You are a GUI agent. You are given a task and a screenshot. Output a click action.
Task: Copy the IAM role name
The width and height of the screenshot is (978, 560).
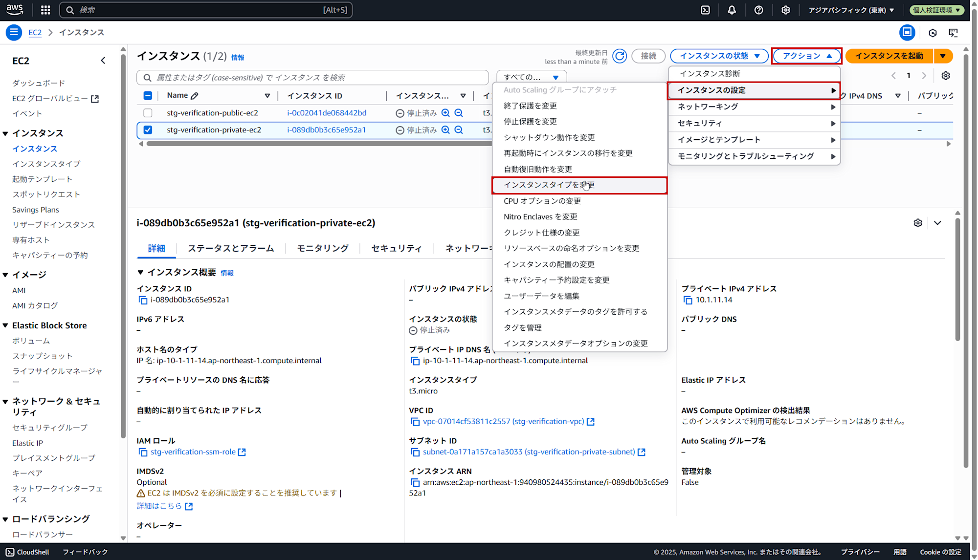tap(143, 452)
